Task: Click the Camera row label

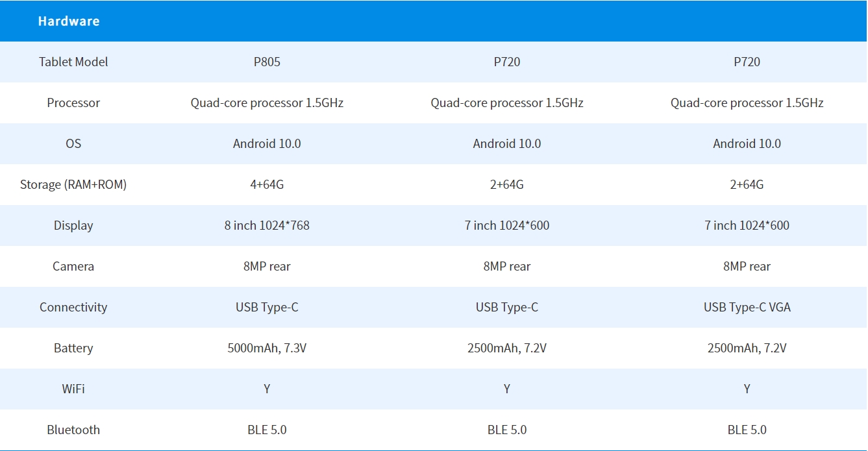Action: [73, 266]
